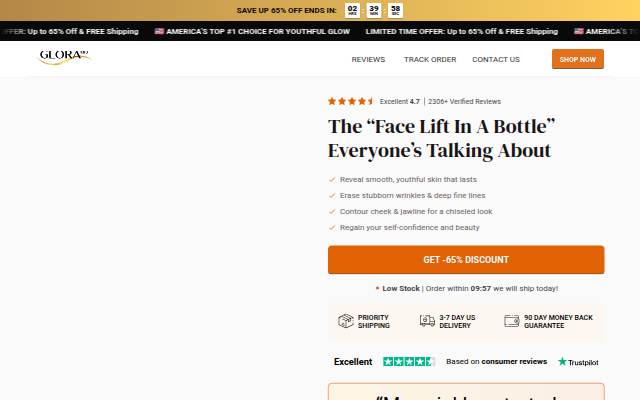Click 'Based on consumer reviews' text

click(496, 362)
